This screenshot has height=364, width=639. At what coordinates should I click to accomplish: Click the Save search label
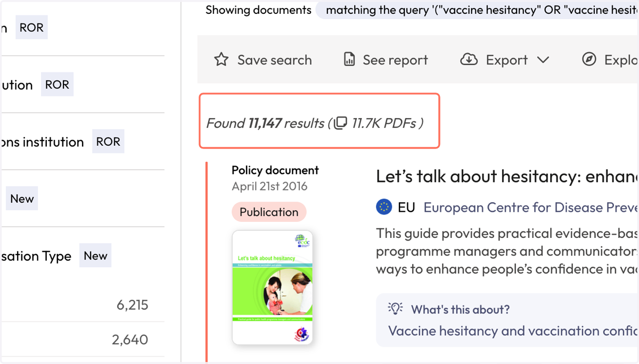pyautogui.click(x=275, y=60)
